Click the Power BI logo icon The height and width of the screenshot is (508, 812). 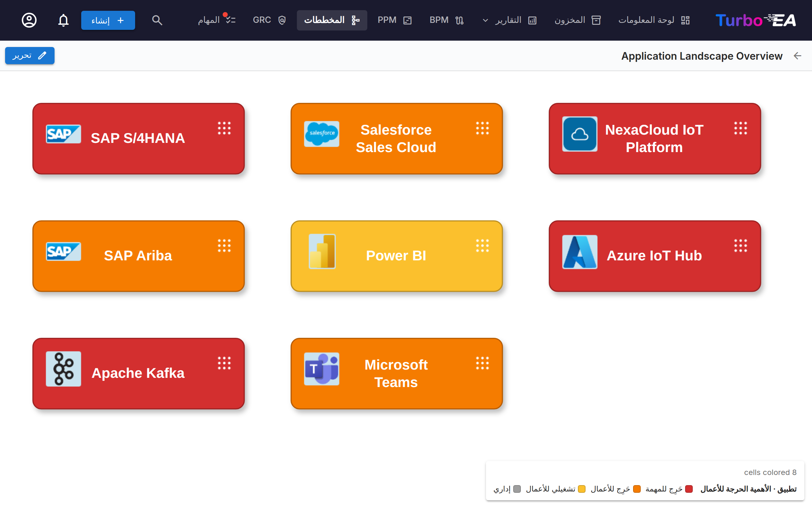point(322,251)
